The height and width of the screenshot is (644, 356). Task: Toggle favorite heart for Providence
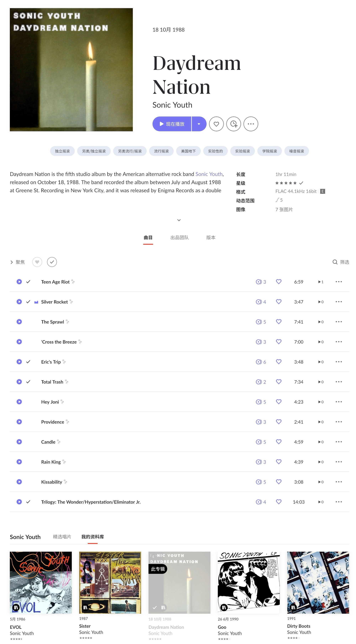279,422
